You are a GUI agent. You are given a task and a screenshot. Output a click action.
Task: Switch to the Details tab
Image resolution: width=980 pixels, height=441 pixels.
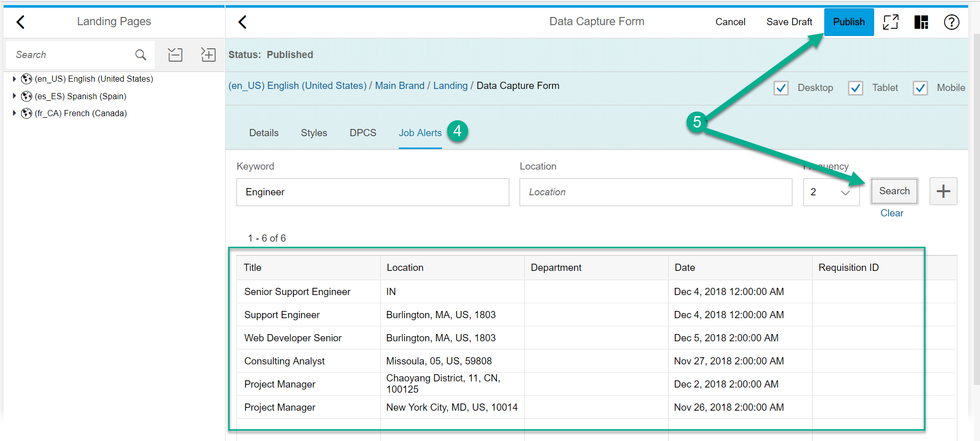tap(264, 133)
